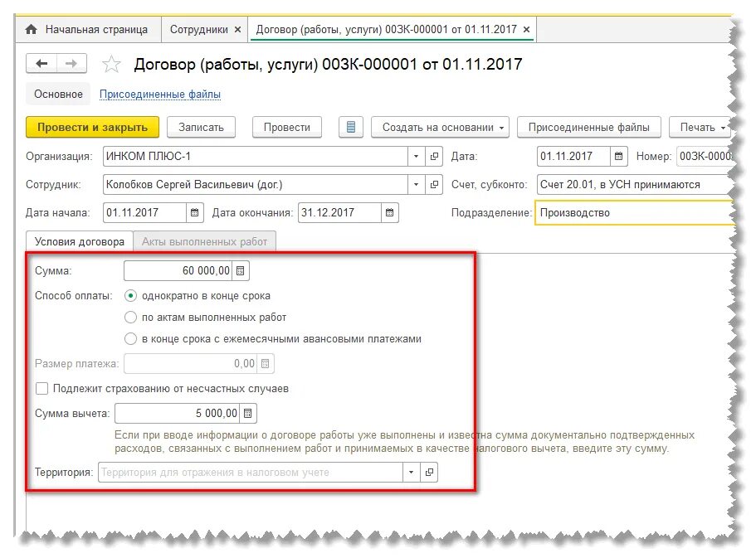Click the Номер field
756x558 pixels.
point(705,156)
